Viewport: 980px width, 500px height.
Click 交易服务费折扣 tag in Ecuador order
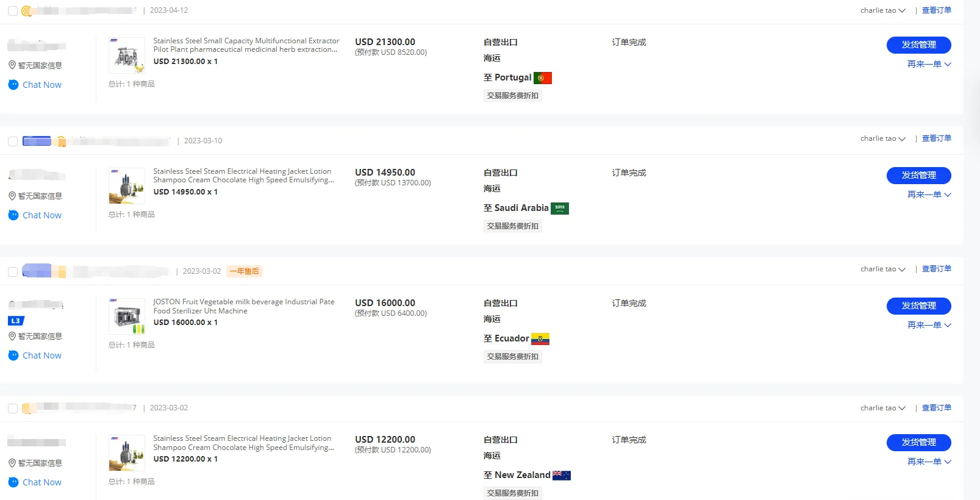tap(513, 357)
